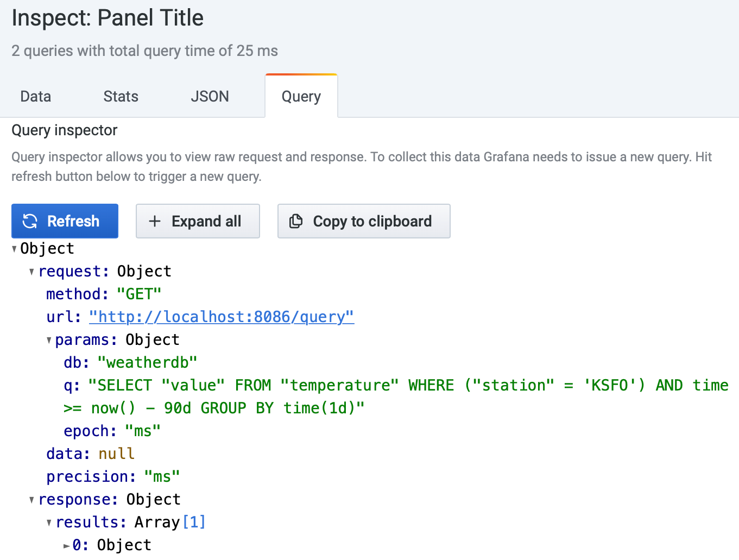Click the precision "ms" entry
Image resolution: width=739 pixels, height=560 pixels.
[x=162, y=476]
